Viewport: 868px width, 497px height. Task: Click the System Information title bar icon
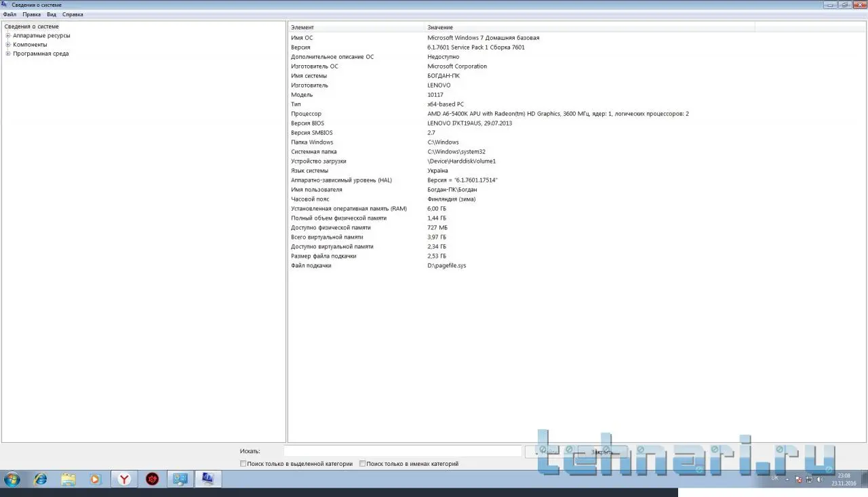point(5,5)
